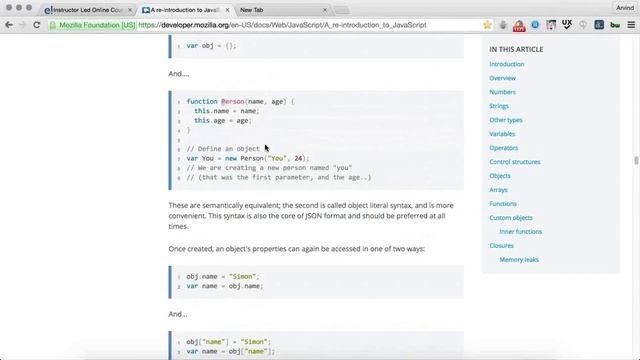This screenshot has width=640, height=360.
Task: Go to the Numbers section
Action: [502, 92]
